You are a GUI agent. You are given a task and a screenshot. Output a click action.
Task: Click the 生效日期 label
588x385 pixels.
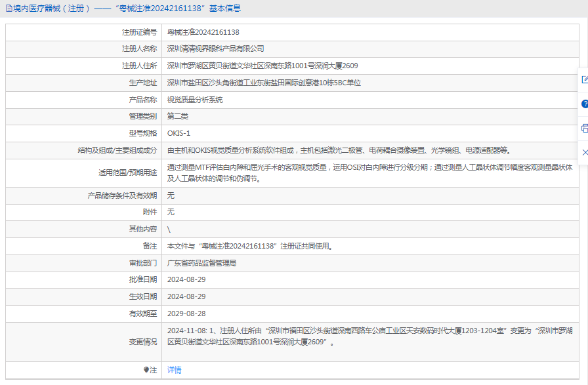point(143,296)
